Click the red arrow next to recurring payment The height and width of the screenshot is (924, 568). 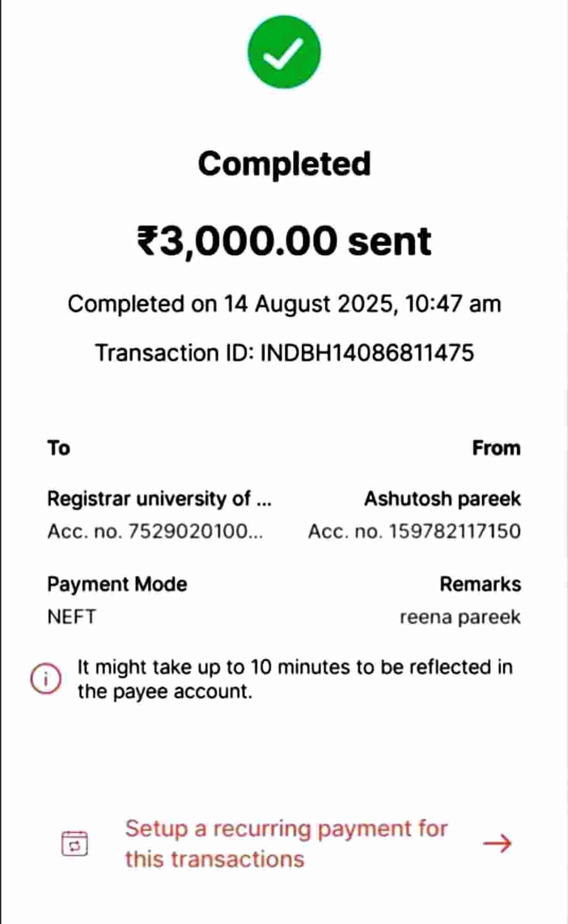[497, 843]
